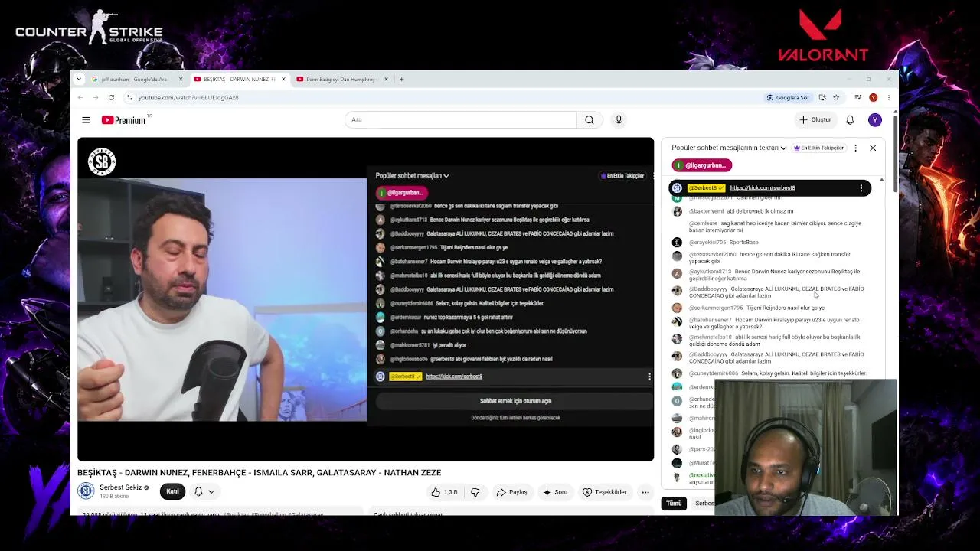Close the Penn Badgley tab
Image resolution: width=980 pixels, height=551 pixels.
click(x=386, y=79)
